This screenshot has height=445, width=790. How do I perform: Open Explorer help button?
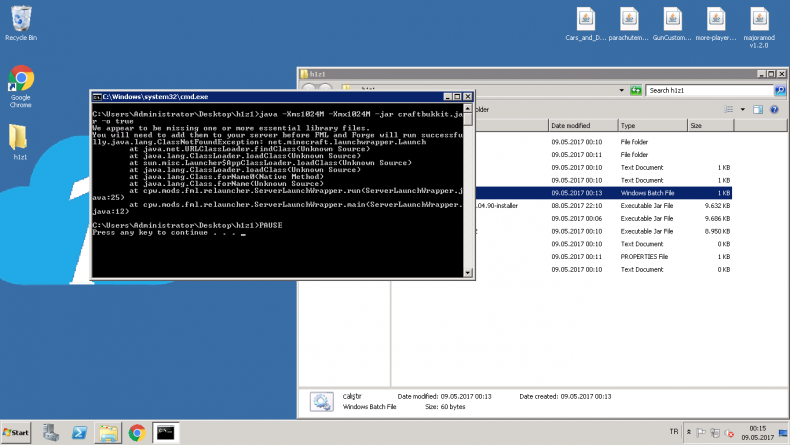point(774,109)
